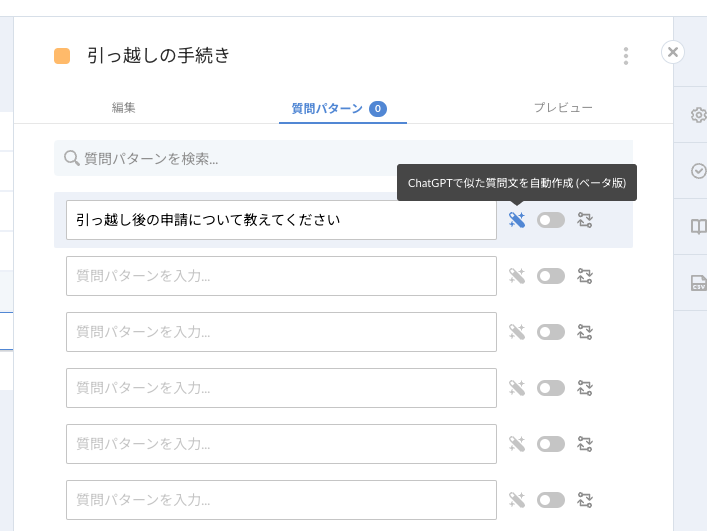Screen dimensions: 707x531
Task: Click the check circle icon in the sidebar
Action: [x=698, y=171]
